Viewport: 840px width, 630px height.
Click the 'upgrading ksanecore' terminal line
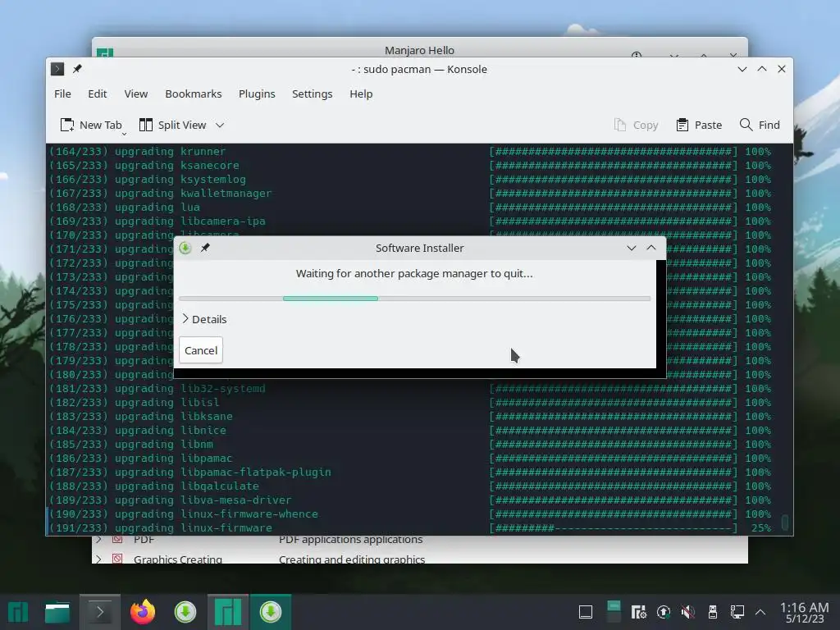click(410, 166)
